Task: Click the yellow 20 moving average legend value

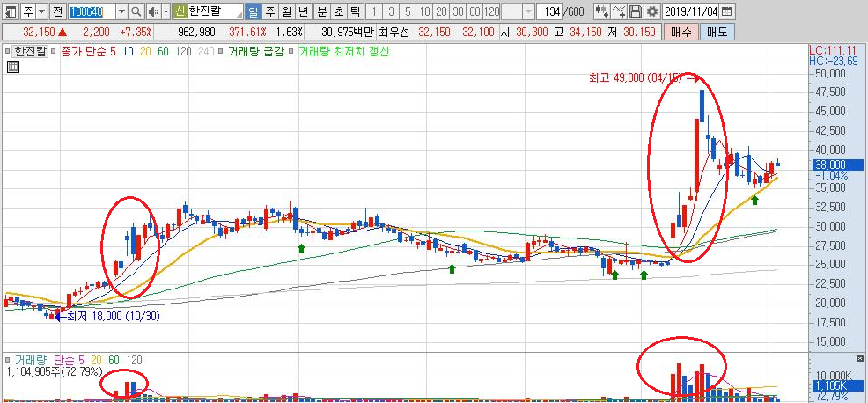Action: (x=145, y=52)
